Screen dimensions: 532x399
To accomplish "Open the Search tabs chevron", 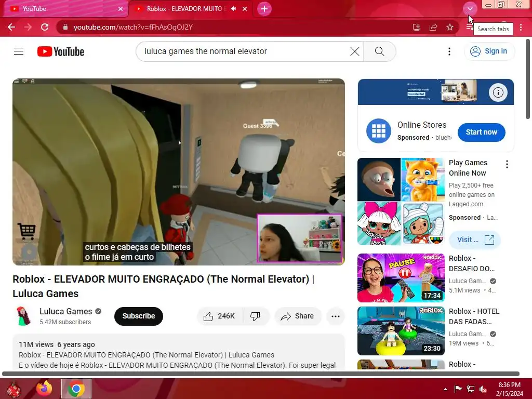I will (470, 9).
